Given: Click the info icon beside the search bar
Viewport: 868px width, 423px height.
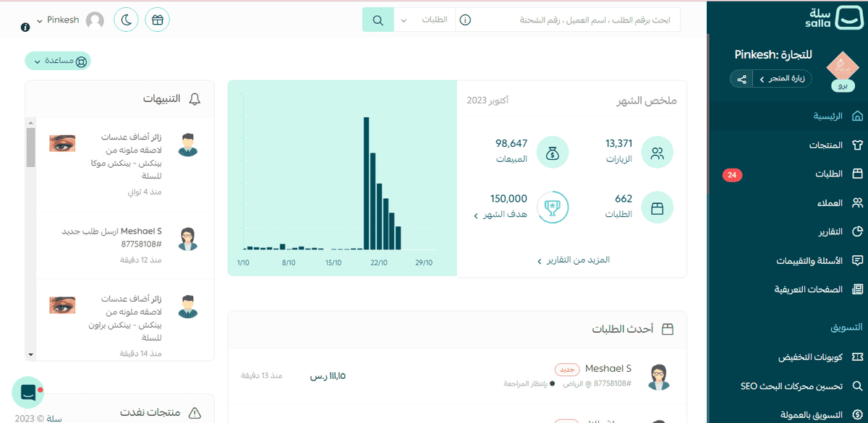Looking at the screenshot, I should point(465,20).
